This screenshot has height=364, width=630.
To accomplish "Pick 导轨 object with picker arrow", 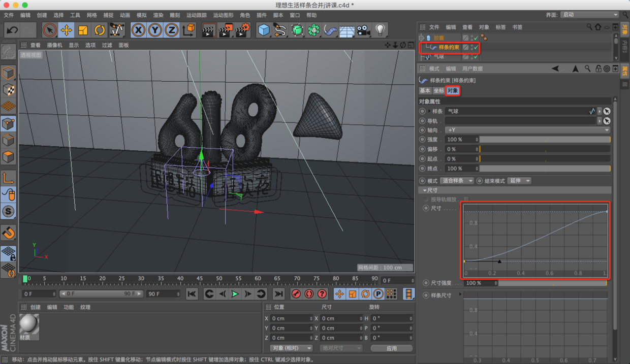I will (607, 121).
